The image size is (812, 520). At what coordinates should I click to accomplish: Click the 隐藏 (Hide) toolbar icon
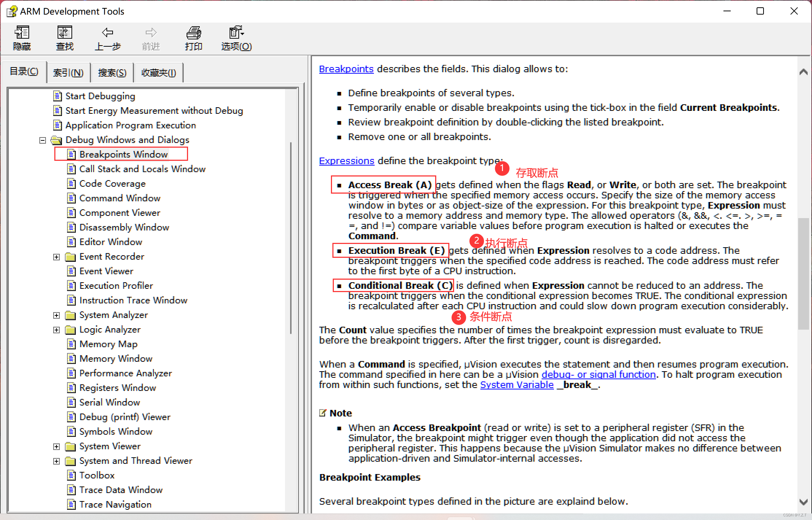22,33
